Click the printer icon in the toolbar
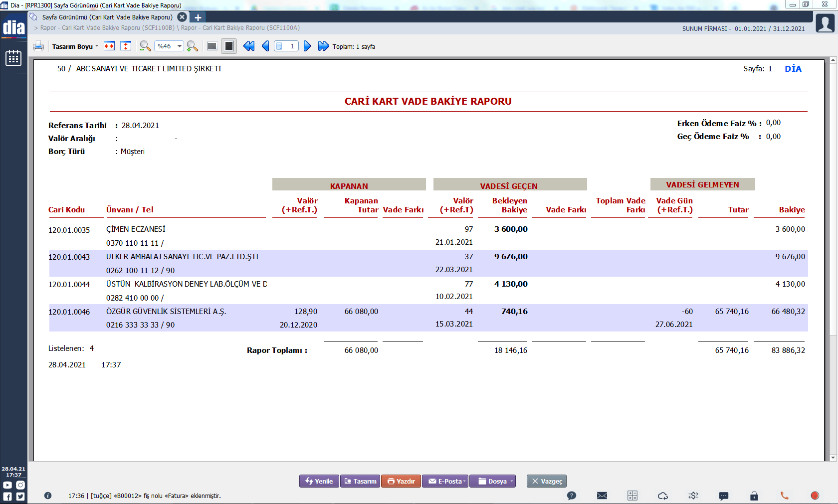This screenshot has width=838, height=504. click(38, 46)
